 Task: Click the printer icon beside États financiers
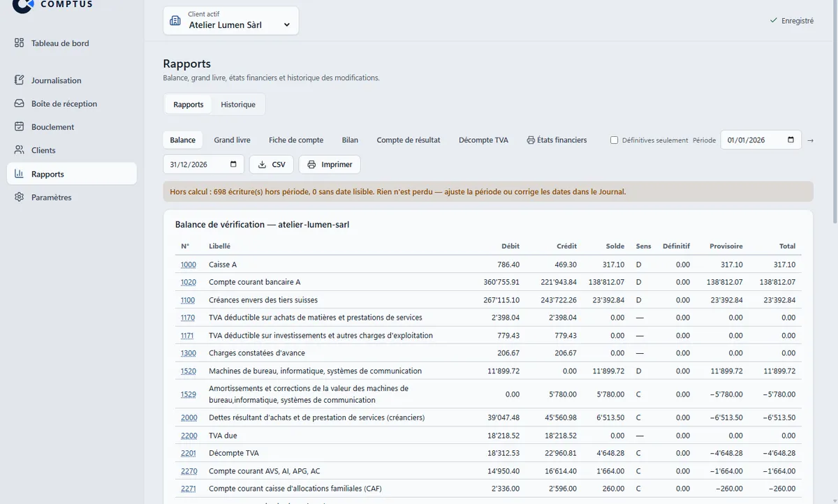(x=531, y=140)
